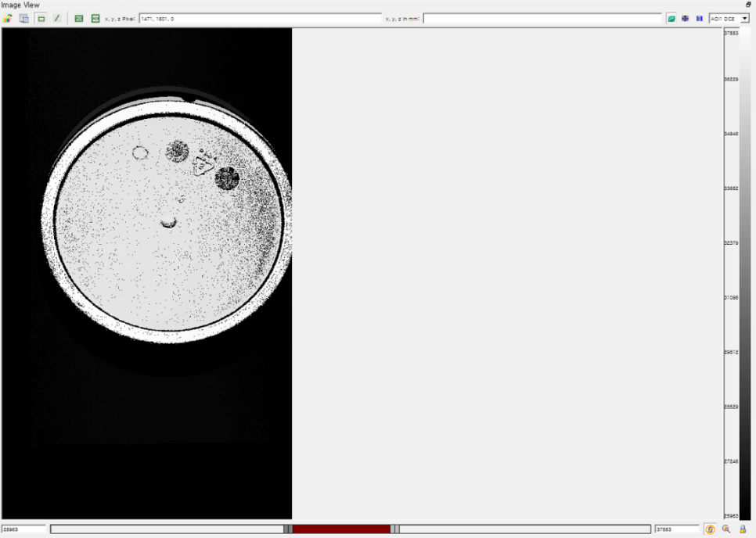Viewport: 756px width, 538px height.
Task: Undock the Image View panel
Action: (748, 5)
